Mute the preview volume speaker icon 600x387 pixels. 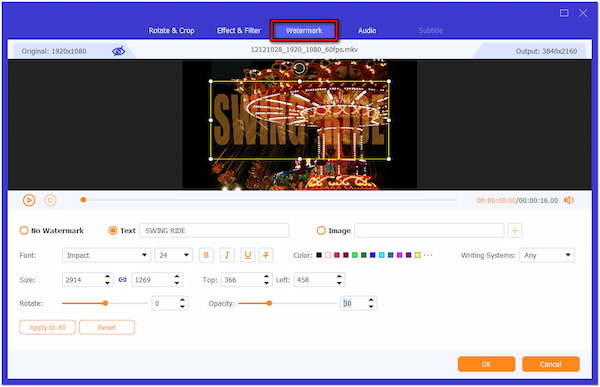point(569,200)
